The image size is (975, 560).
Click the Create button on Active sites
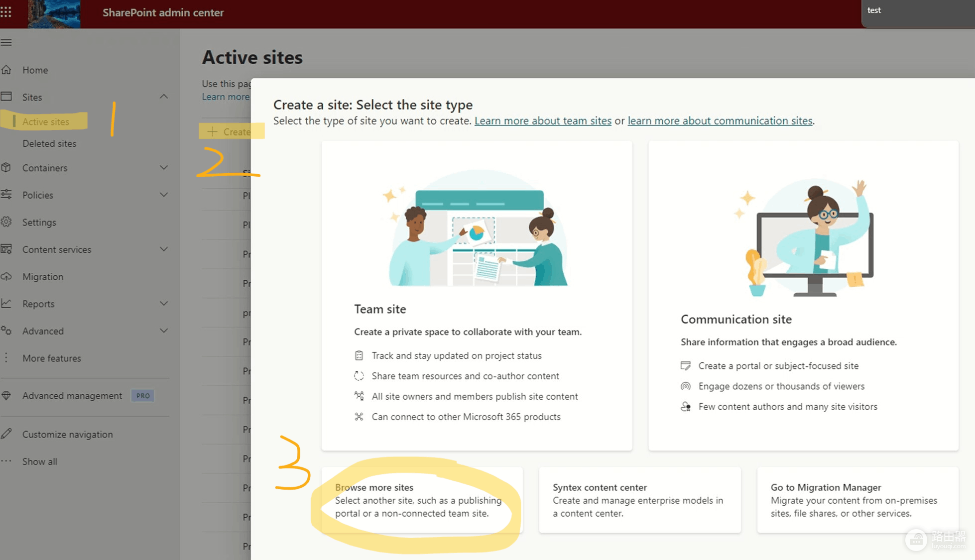pyautogui.click(x=229, y=131)
